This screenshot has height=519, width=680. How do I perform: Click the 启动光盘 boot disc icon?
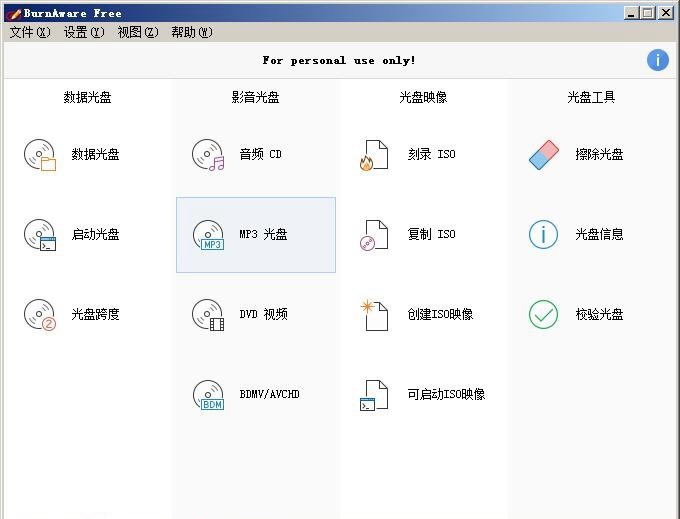pyautogui.click(x=40, y=235)
